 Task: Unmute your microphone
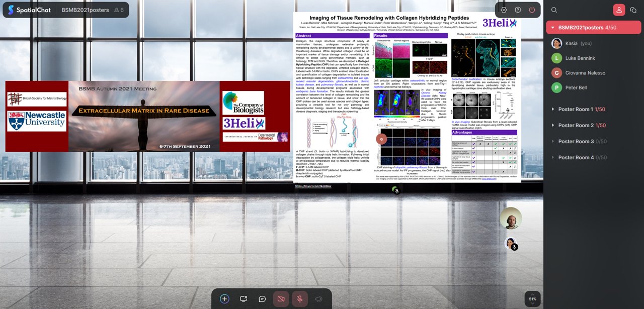pyautogui.click(x=299, y=298)
